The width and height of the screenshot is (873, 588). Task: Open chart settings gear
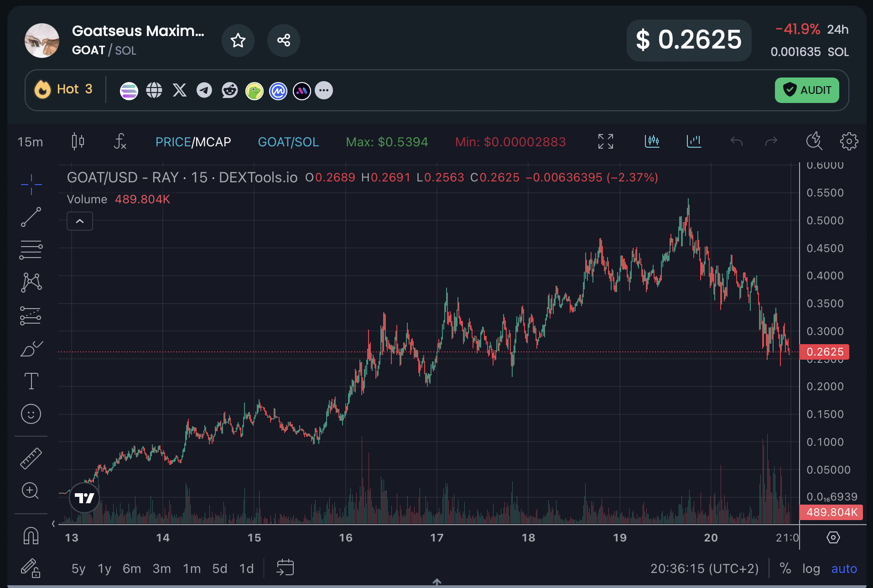click(x=849, y=141)
